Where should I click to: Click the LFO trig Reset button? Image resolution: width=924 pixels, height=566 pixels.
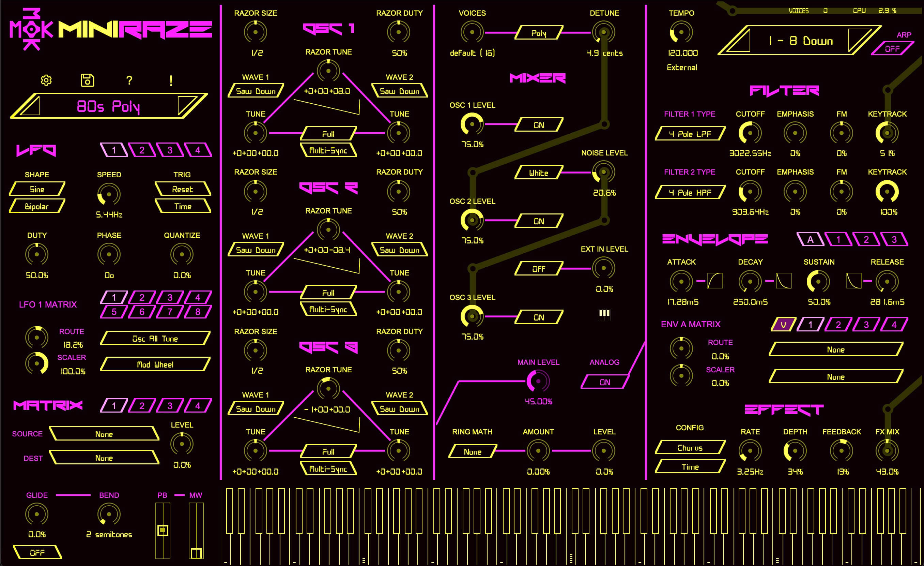tap(182, 189)
